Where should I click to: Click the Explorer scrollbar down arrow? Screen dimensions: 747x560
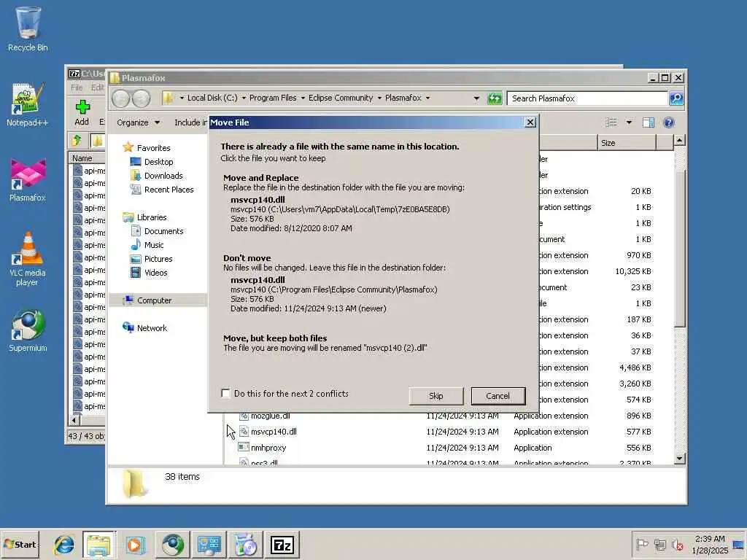point(680,459)
